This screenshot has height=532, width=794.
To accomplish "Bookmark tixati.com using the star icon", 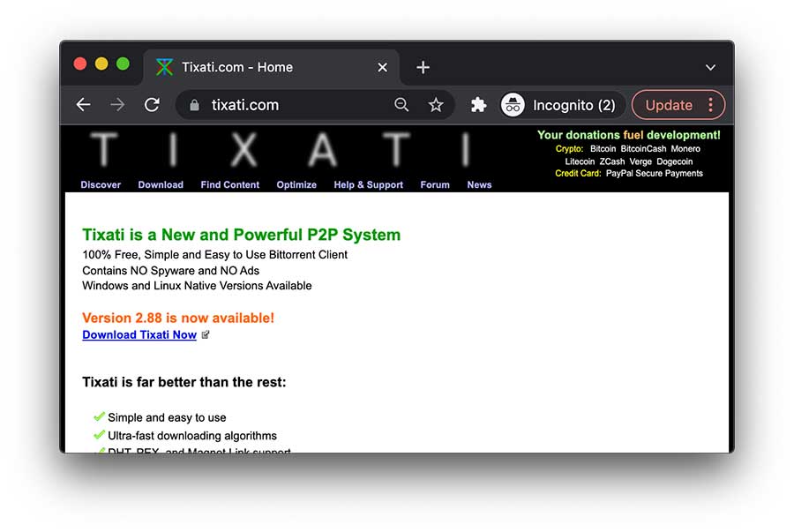I will pyautogui.click(x=436, y=105).
